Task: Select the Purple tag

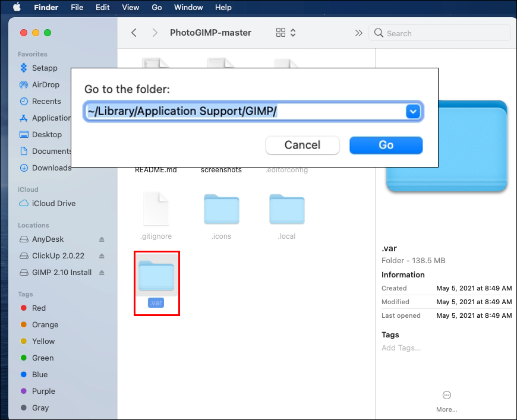Action: [x=43, y=391]
